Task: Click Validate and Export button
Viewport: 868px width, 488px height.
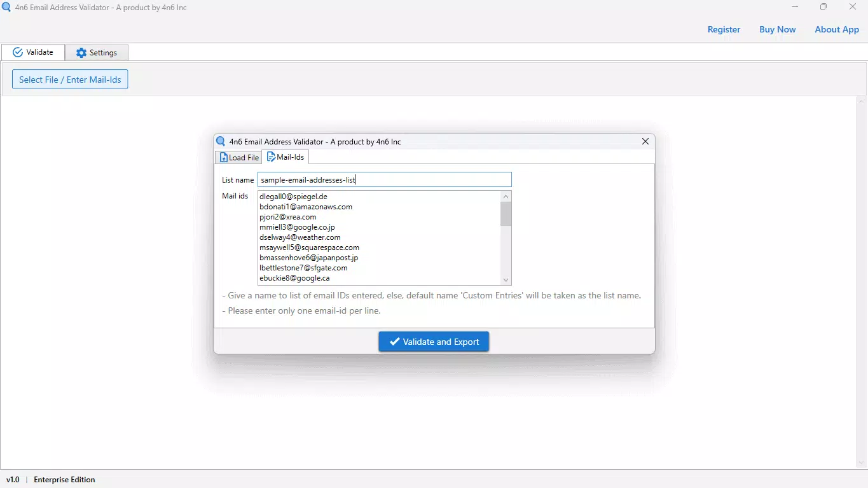Action: (x=434, y=342)
